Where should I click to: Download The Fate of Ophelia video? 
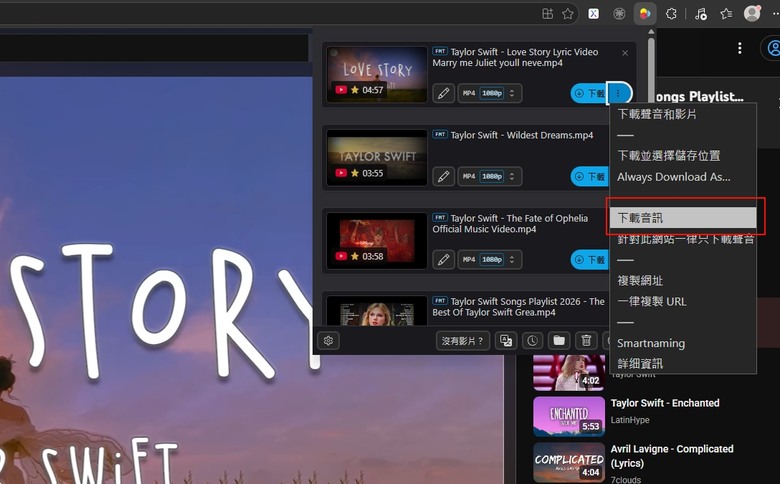pyautogui.click(x=589, y=259)
